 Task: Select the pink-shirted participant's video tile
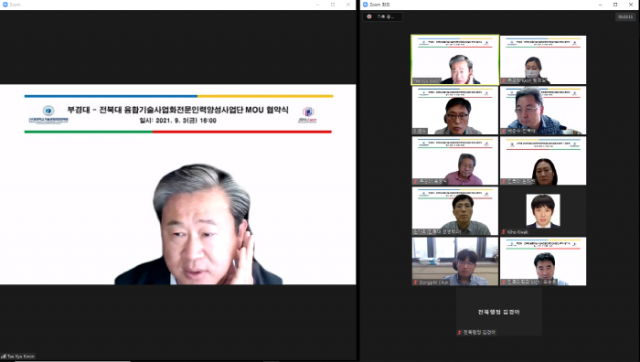click(455, 161)
